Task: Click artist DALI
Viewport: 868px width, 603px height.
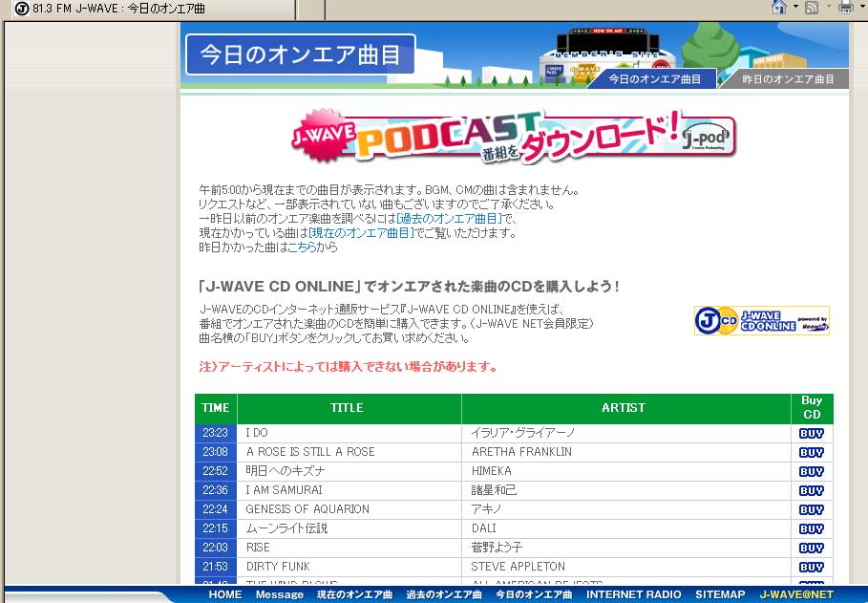Action: click(x=483, y=528)
